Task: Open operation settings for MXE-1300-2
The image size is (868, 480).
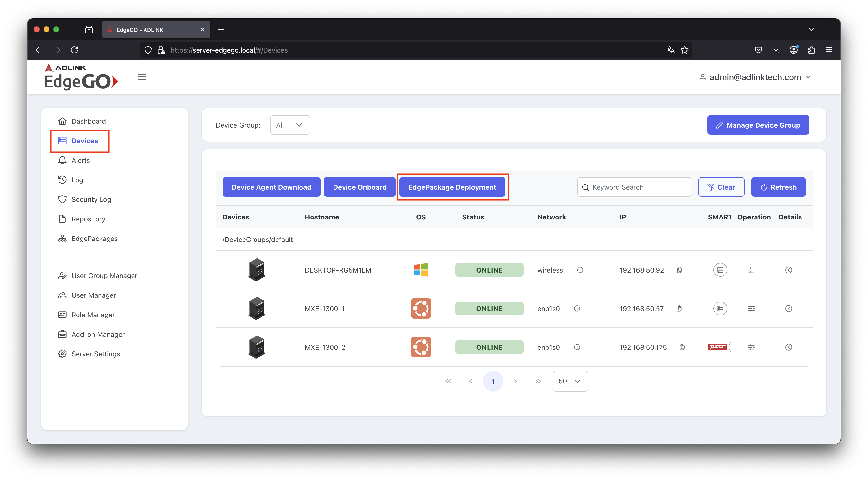Action: (x=751, y=347)
